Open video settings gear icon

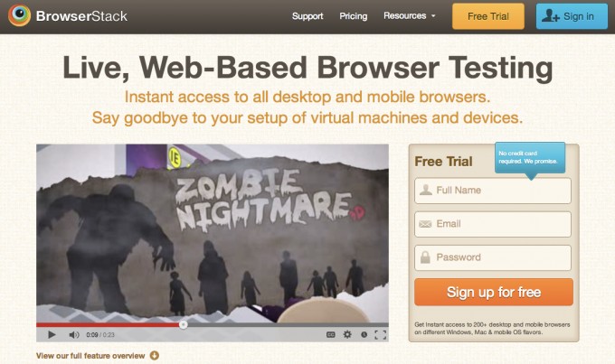347,334
